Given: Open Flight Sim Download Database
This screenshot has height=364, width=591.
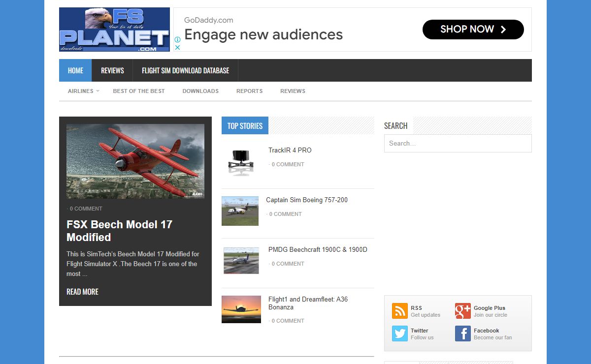Looking at the screenshot, I should coord(186,70).
